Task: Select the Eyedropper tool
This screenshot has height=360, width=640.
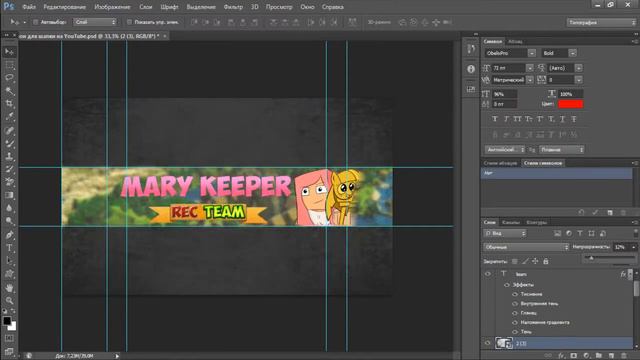Action: [x=9, y=117]
